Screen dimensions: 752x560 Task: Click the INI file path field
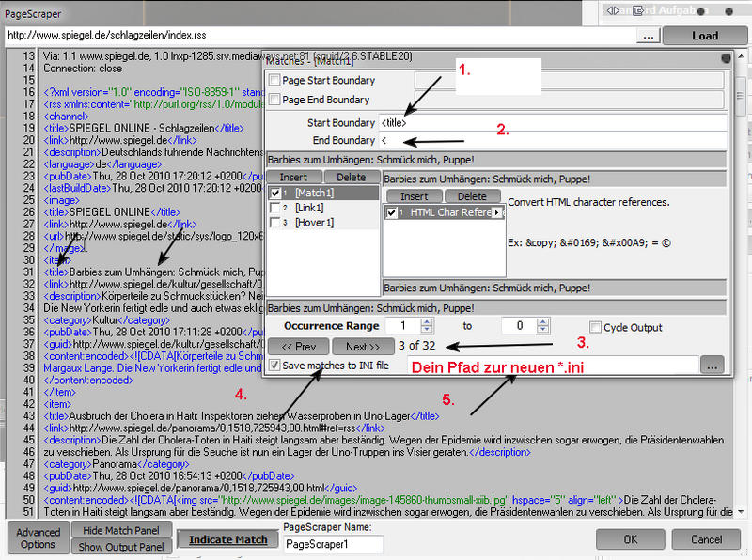click(553, 365)
